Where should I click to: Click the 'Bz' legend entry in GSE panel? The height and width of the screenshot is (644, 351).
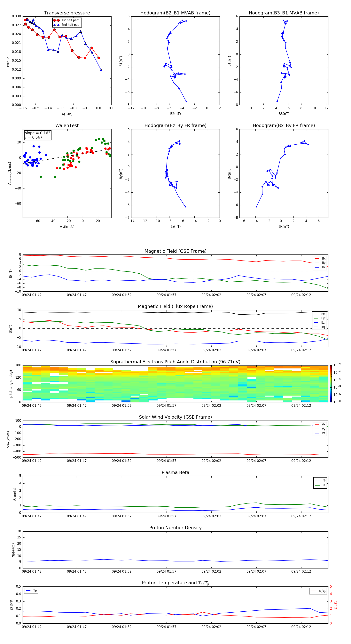click(320, 267)
